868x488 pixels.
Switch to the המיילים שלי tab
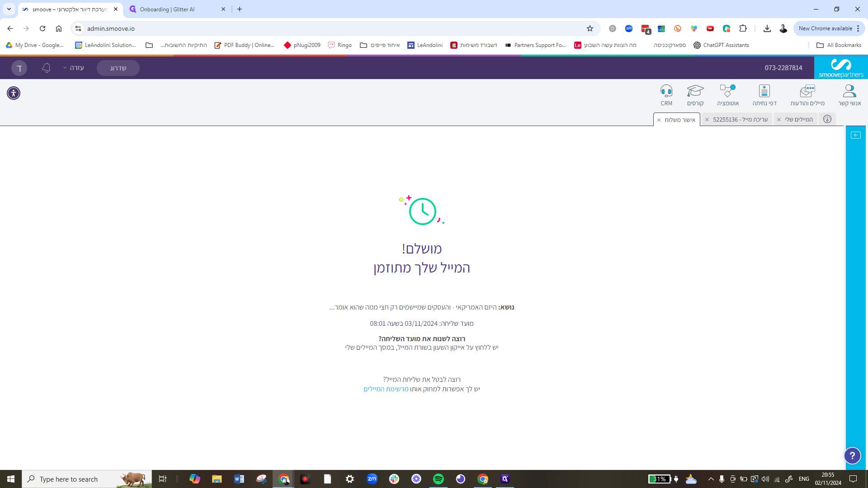pyautogui.click(x=799, y=120)
